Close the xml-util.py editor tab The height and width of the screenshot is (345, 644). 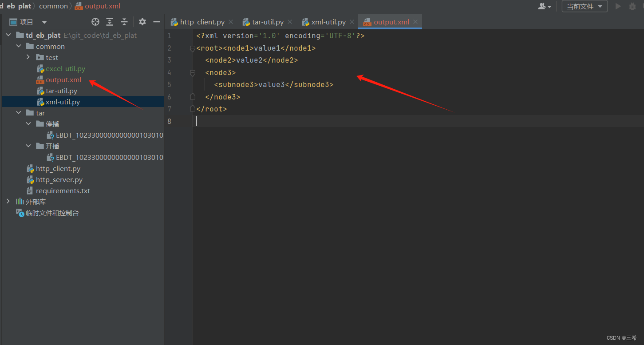pyautogui.click(x=352, y=21)
